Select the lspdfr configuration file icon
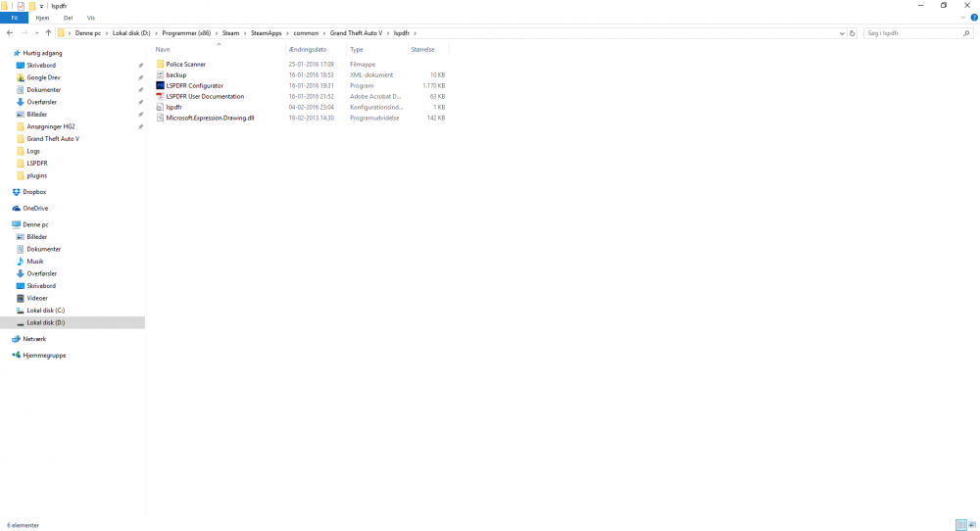 click(160, 107)
